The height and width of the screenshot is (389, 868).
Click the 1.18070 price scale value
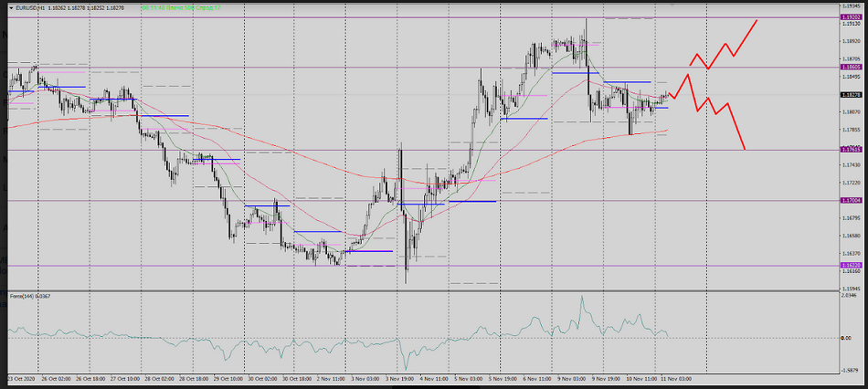(851, 112)
